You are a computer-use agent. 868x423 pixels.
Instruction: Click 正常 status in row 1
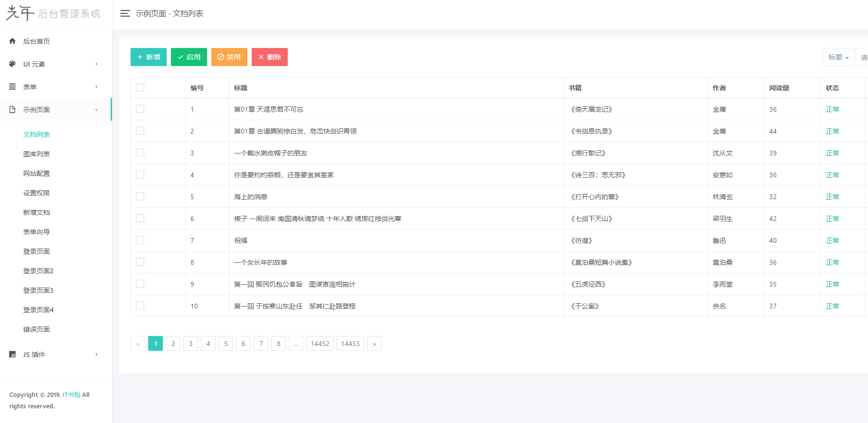[x=832, y=109]
